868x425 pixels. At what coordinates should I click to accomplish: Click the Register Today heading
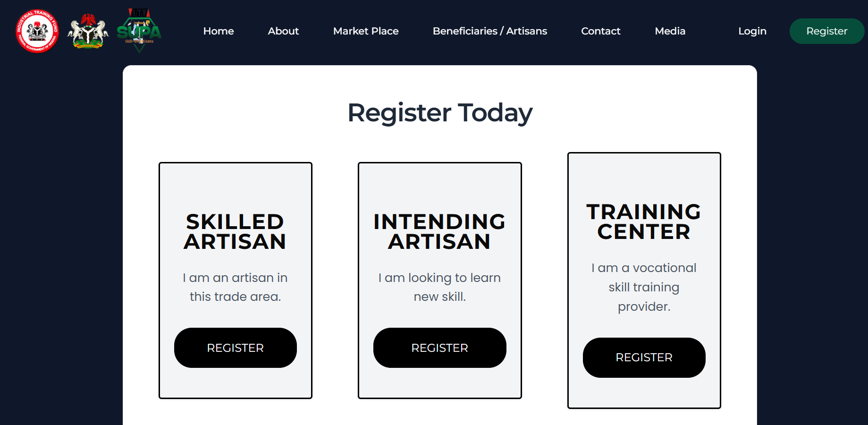click(439, 113)
